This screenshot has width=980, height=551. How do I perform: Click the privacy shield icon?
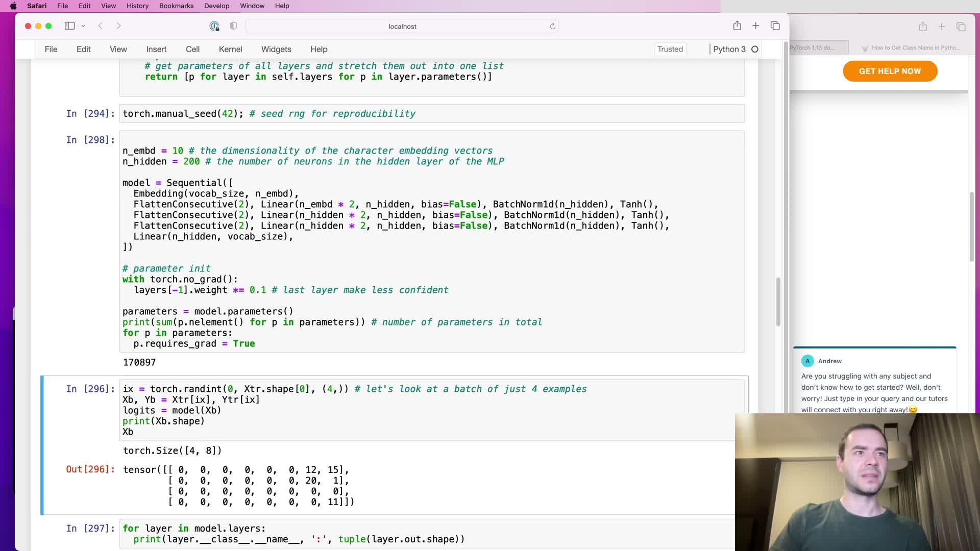[233, 26]
